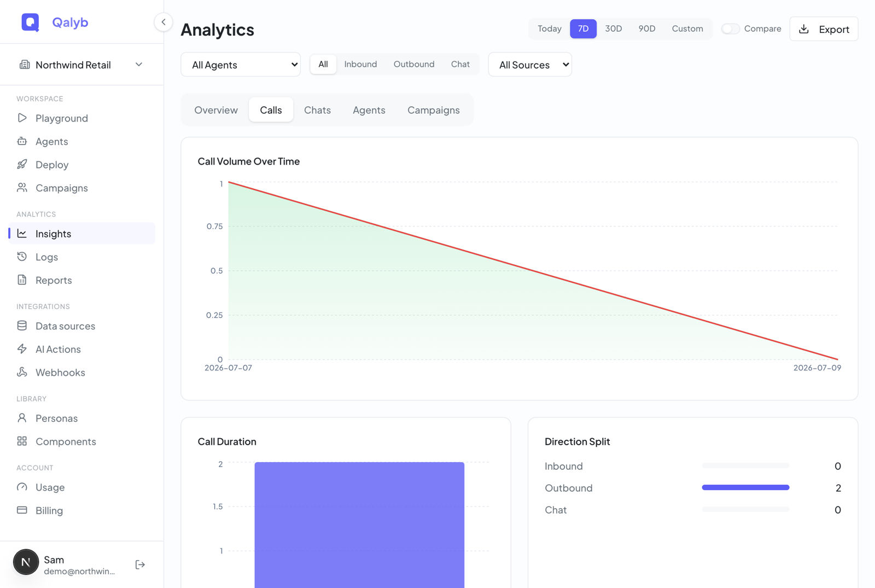The width and height of the screenshot is (875, 588).
Task: Click the Call Volume Over Time heading
Action: point(249,161)
